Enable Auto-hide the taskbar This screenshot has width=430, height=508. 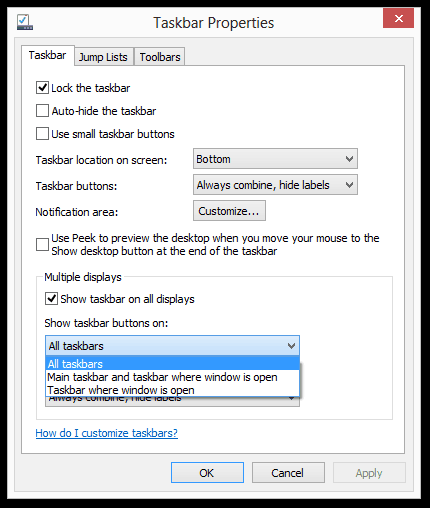(42, 111)
